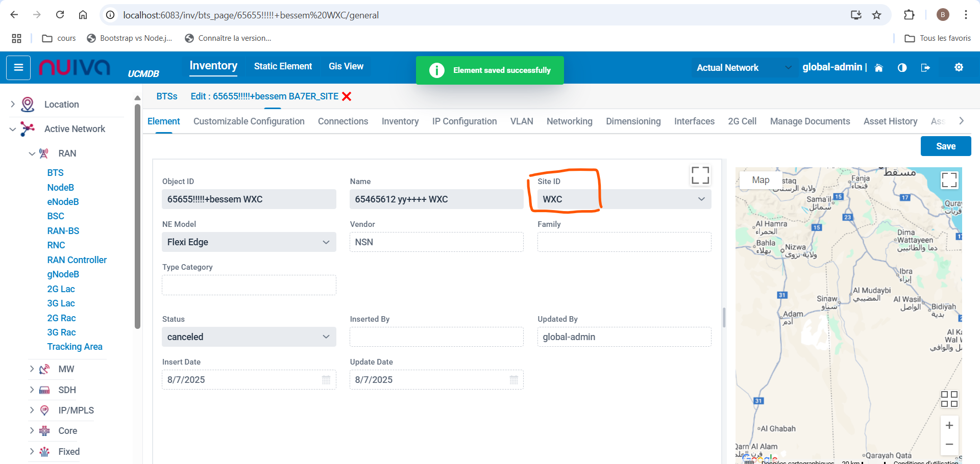Image resolution: width=980 pixels, height=464 pixels.
Task: Click the home icon in header
Action: [878, 68]
